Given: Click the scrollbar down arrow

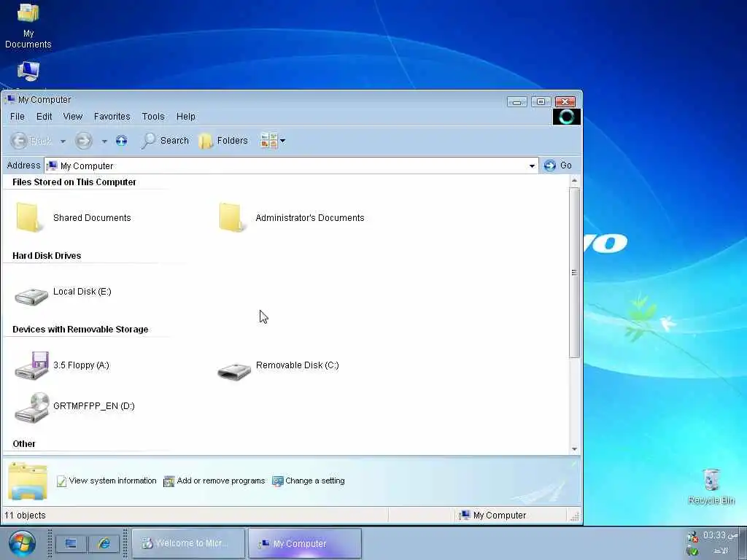Looking at the screenshot, I should (574, 449).
